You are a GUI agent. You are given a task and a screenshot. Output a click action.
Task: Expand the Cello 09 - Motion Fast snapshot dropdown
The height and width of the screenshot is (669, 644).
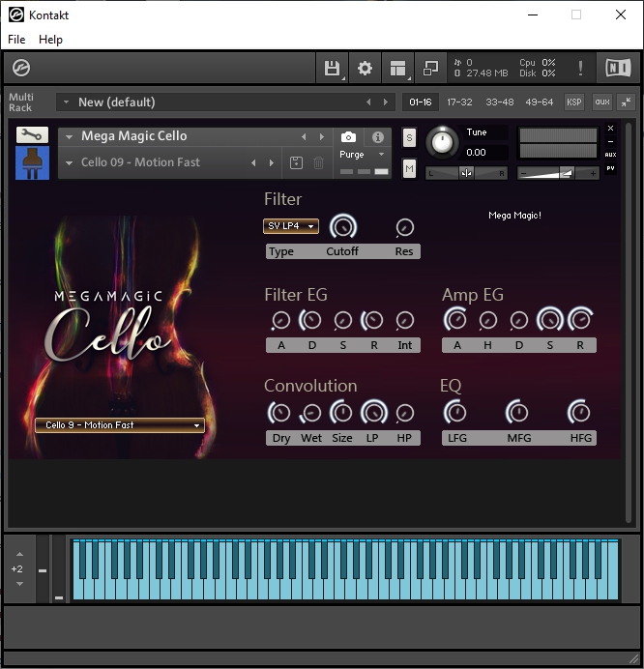[x=69, y=163]
